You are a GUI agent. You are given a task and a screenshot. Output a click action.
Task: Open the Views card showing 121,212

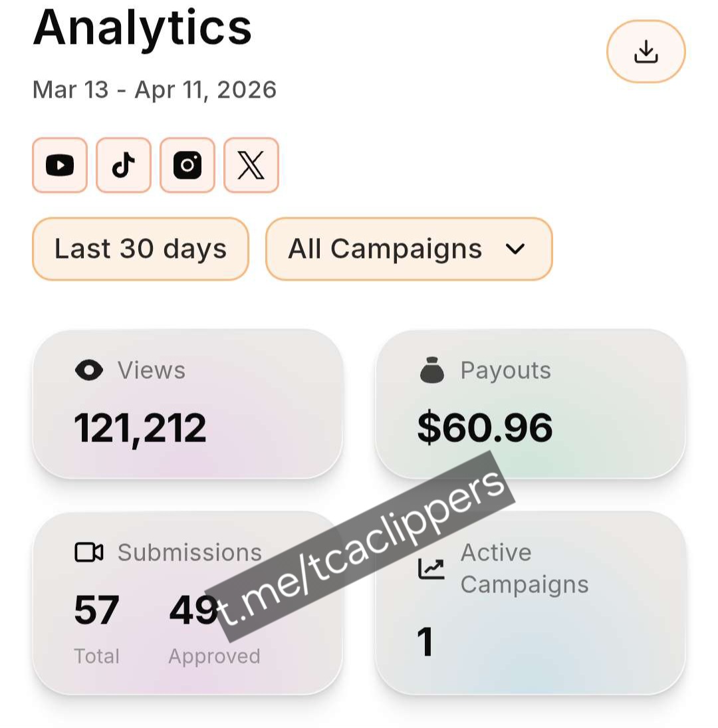[187, 404]
